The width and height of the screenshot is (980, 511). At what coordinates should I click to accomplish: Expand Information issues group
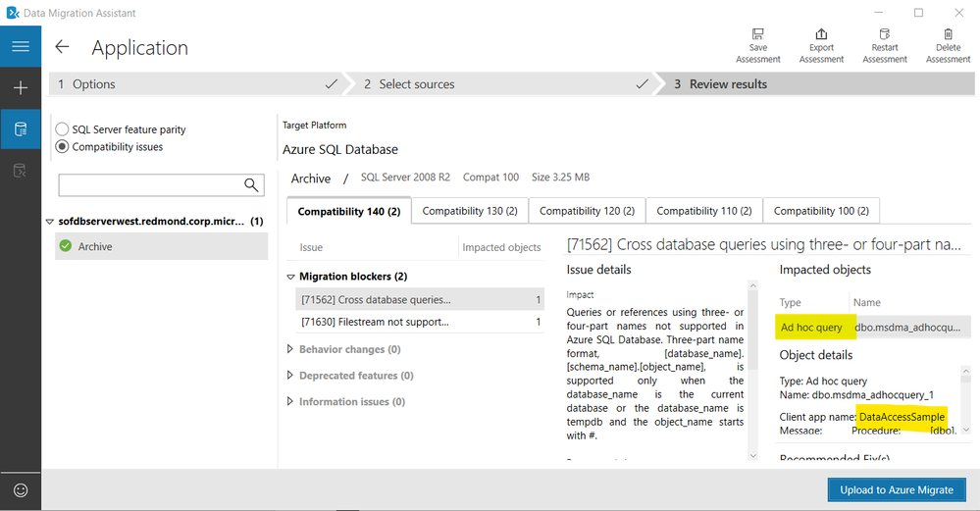click(290, 402)
